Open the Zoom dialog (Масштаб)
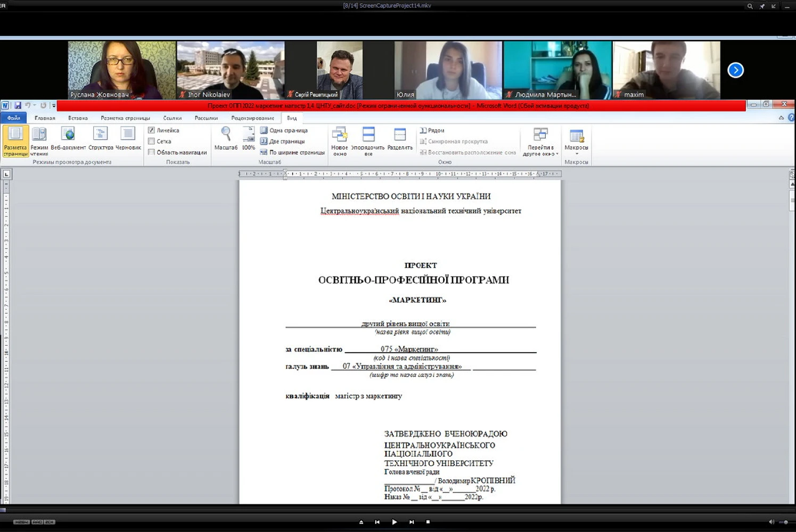Image resolution: width=796 pixels, height=532 pixels. click(226, 138)
